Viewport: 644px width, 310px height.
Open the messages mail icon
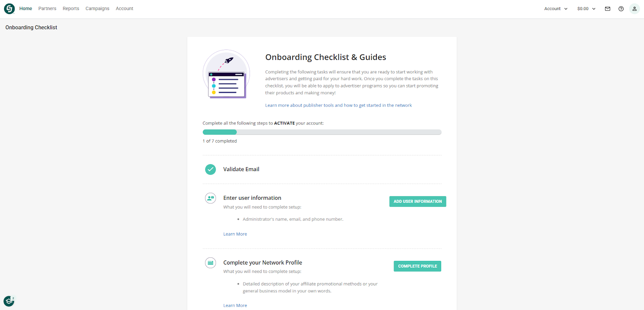[607, 8]
